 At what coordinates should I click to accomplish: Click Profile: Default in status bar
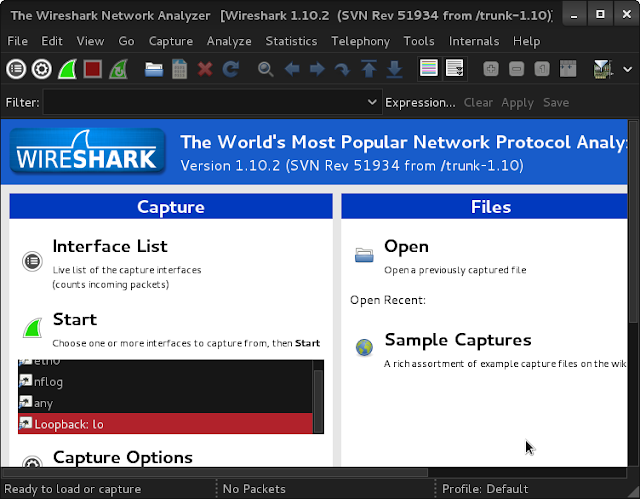485,489
